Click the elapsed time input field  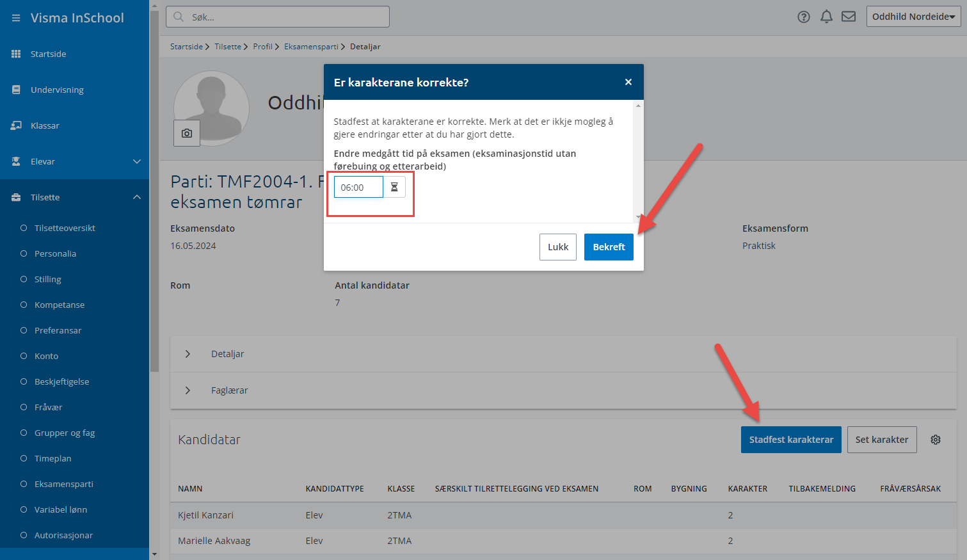[358, 187]
